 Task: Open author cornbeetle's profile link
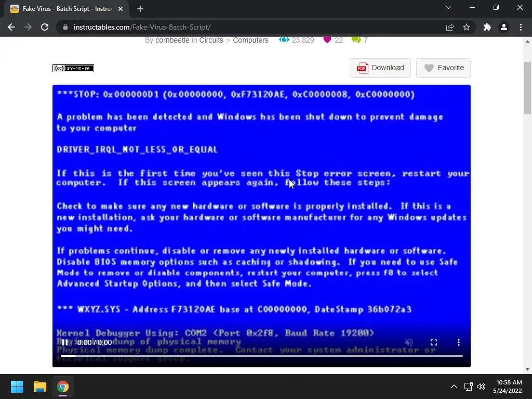(172, 40)
